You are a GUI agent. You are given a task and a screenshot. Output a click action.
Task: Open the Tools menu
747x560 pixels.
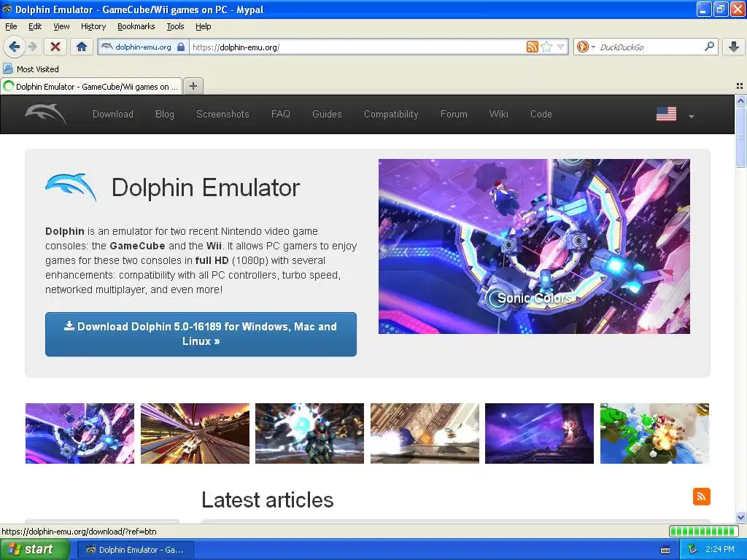[175, 26]
